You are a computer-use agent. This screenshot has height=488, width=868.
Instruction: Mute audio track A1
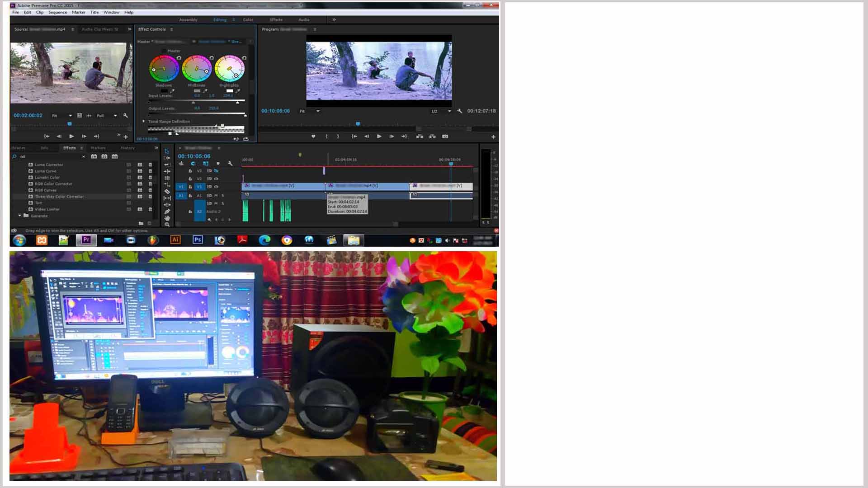tap(216, 196)
